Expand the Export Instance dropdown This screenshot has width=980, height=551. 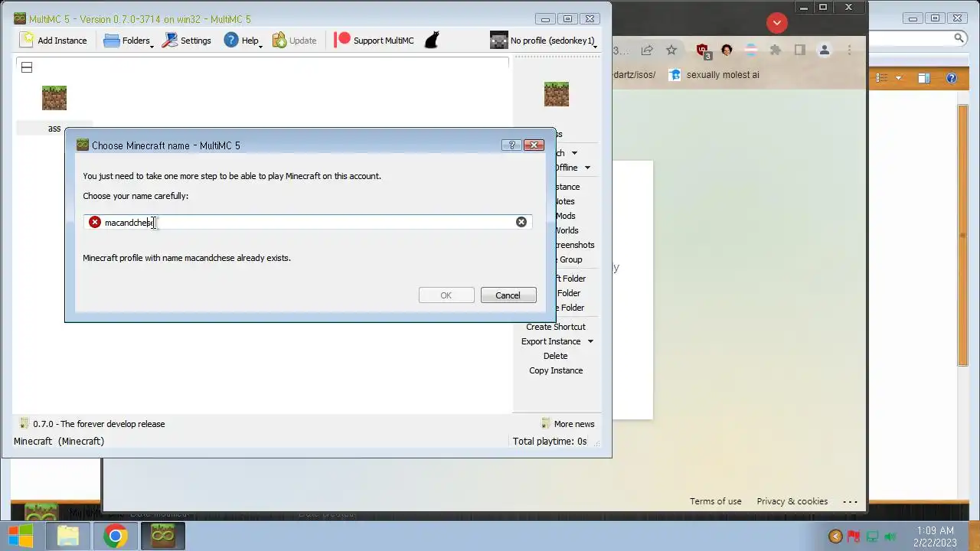tap(590, 341)
